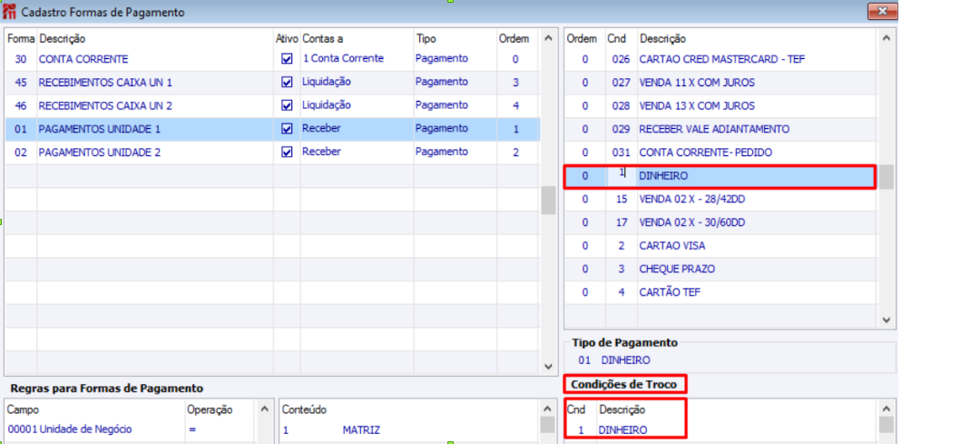The image size is (980, 444).
Task: Select DINHEIRO in conditions list
Action: coord(720,176)
